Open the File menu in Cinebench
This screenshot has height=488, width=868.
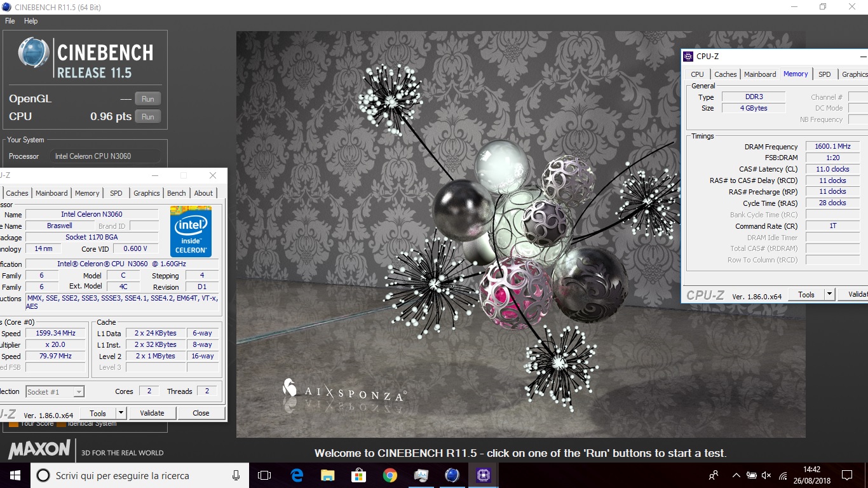point(10,21)
